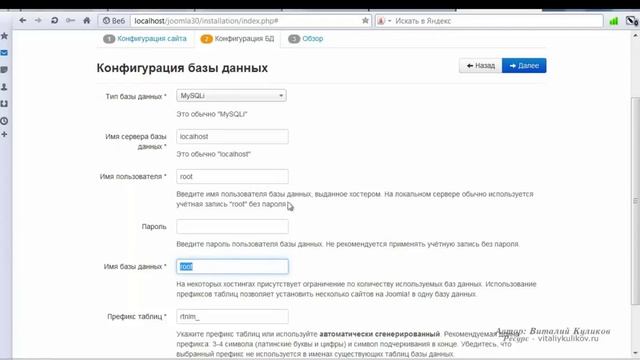This screenshot has height=360, width=640.
Task: Go forward with the browser forward arrow
Action: pos(38,20)
